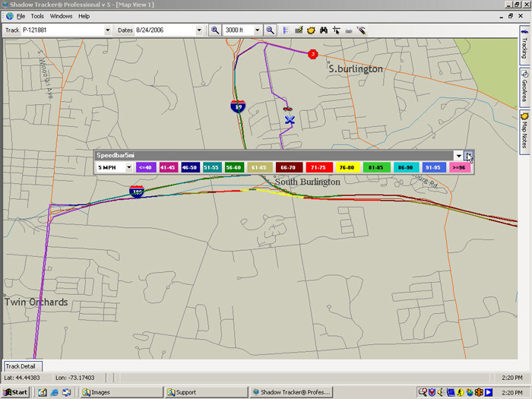Open the Track P-121881 dropdown

108,30
